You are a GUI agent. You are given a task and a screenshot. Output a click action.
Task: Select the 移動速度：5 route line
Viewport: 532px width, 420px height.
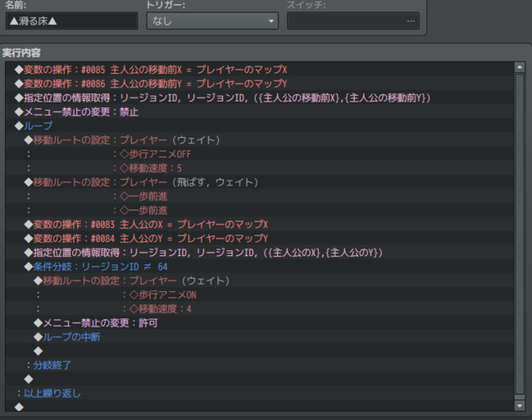pyautogui.click(x=260, y=168)
